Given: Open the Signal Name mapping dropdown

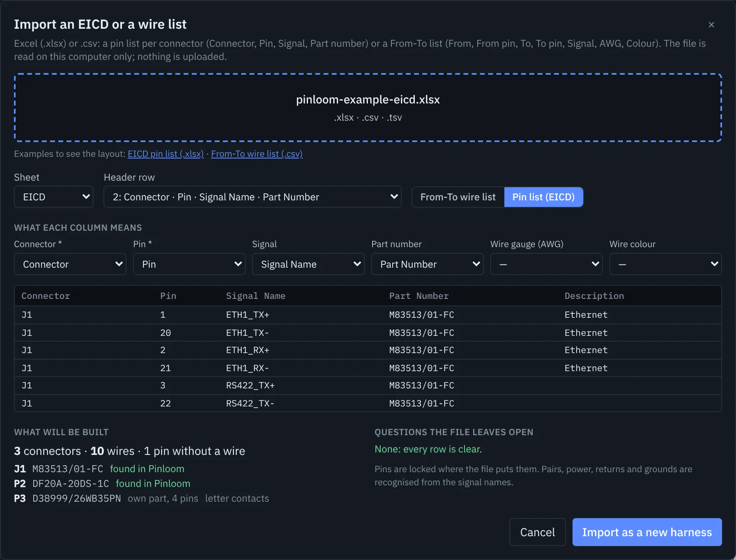Looking at the screenshot, I should 308,264.
